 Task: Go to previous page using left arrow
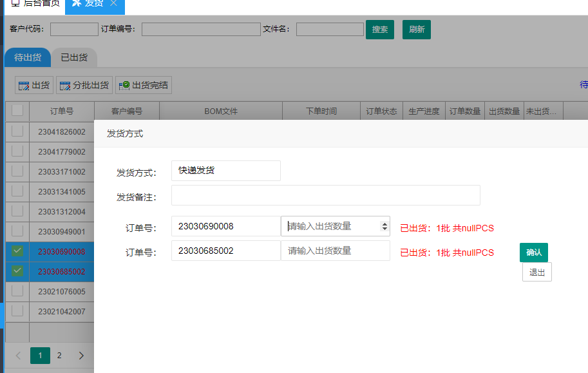click(x=18, y=355)
